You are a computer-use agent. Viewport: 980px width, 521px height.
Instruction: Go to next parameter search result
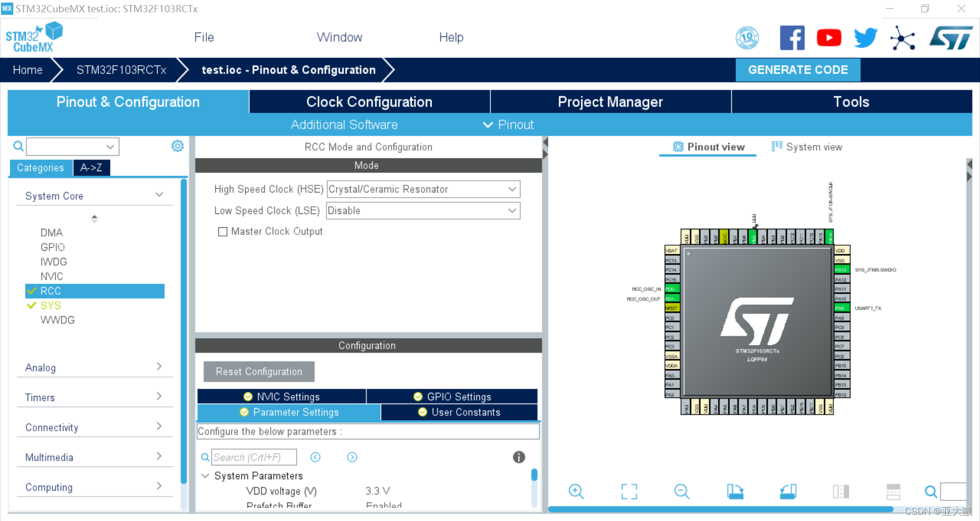[352, 457]
